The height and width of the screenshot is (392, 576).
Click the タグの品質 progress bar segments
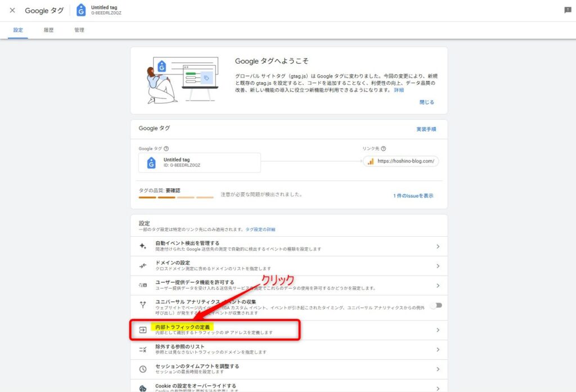click(x=176, y=198)
